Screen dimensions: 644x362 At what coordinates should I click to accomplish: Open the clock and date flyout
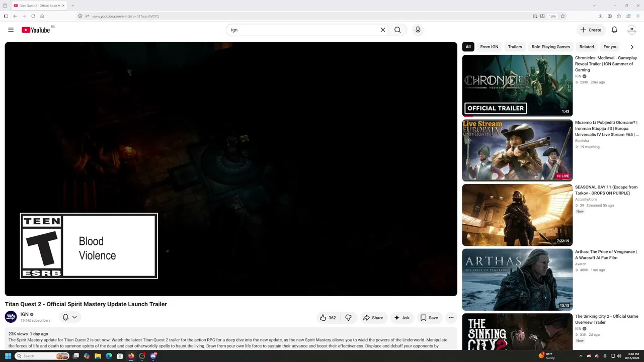click(x=632, y=356)
